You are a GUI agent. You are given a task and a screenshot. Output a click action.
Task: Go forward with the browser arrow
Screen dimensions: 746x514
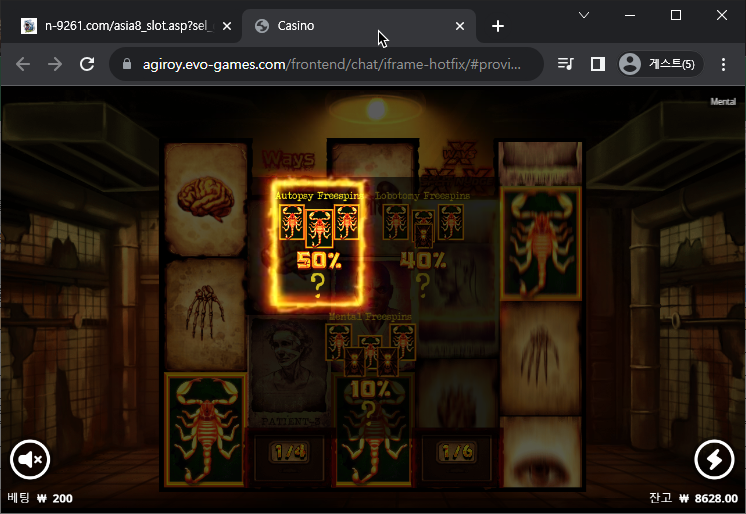[x=55, y=64]
